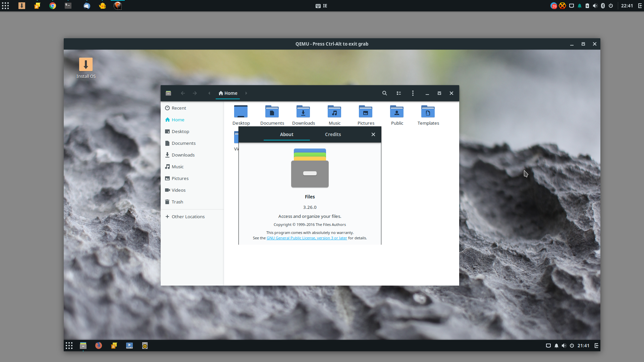The image size is (644, 362).
Task: Open the Public folder icon
Action: [x=397, y=112]
